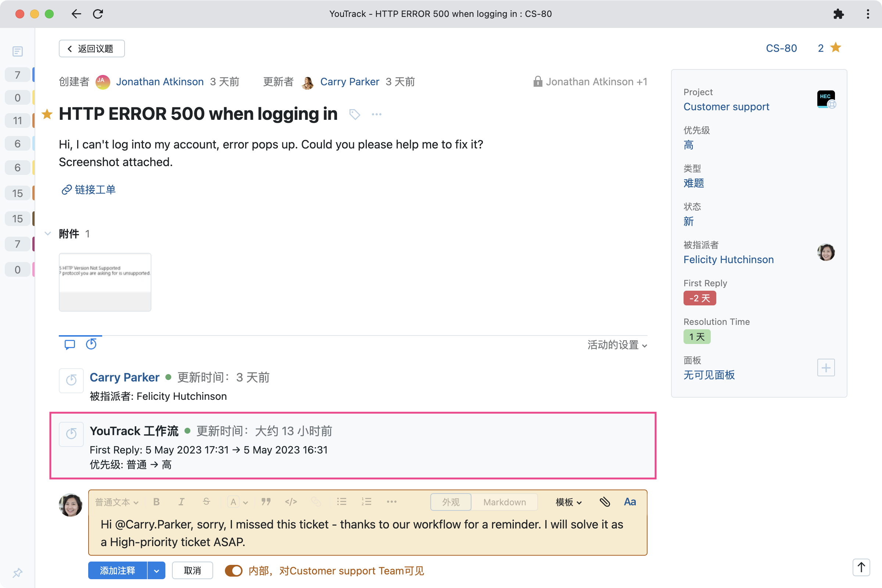This screenshot has width=882, height=588.
Task: Insert a bulleted list
Action: [x=341, y=502]
